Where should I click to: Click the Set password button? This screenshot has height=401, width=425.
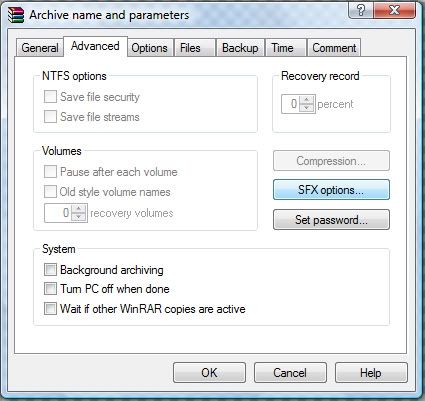[x=331, y=220]
